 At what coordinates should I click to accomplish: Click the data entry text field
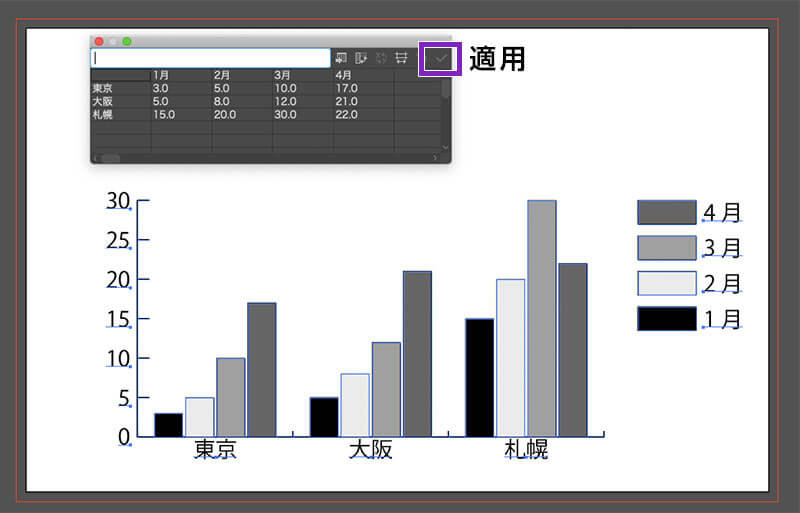coord(211,58)
